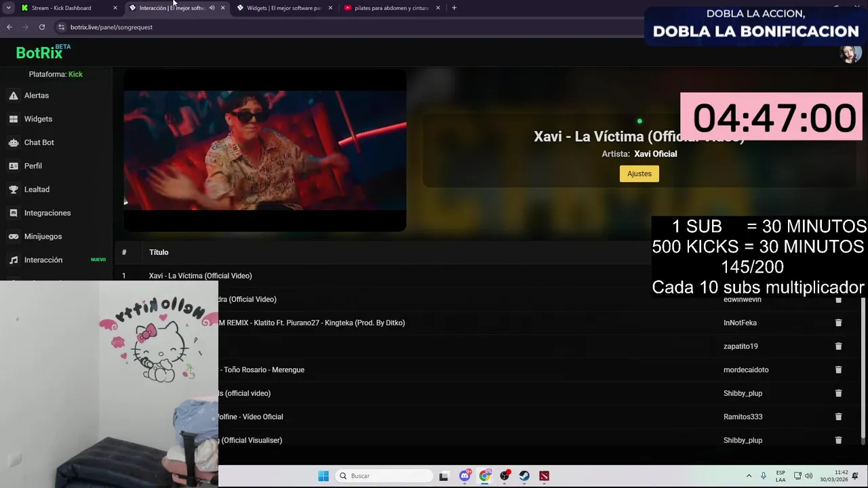Viewport: 868px width, 488px height.
Task: Click requester name Ramitos333
Action: point(743,417)
